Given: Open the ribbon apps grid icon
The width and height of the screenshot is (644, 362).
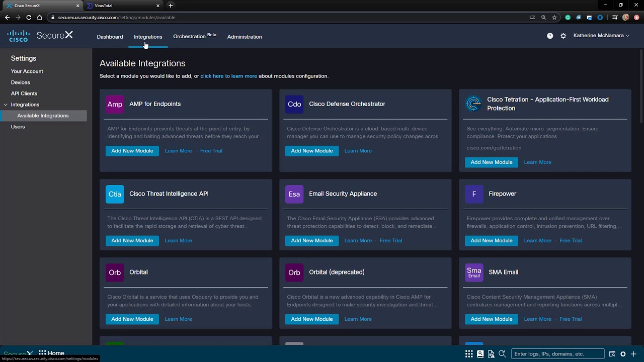Looking at the screenshot, I should click(469, 354).
